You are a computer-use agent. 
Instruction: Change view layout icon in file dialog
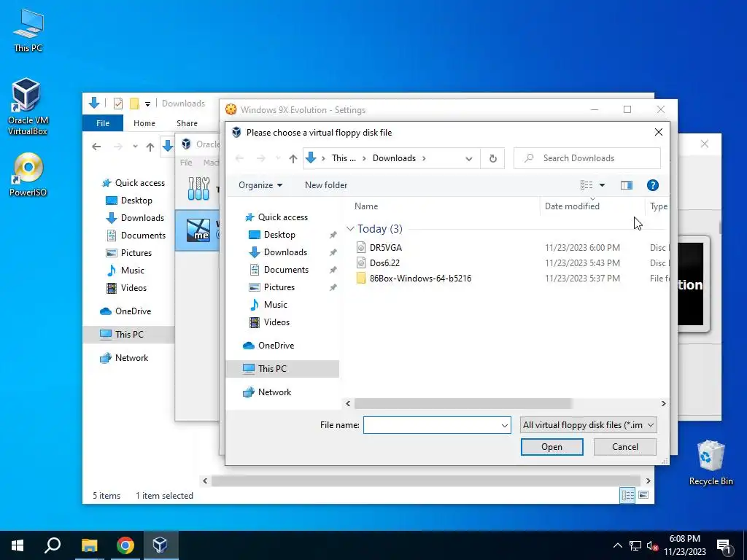(x=587, y=185)
